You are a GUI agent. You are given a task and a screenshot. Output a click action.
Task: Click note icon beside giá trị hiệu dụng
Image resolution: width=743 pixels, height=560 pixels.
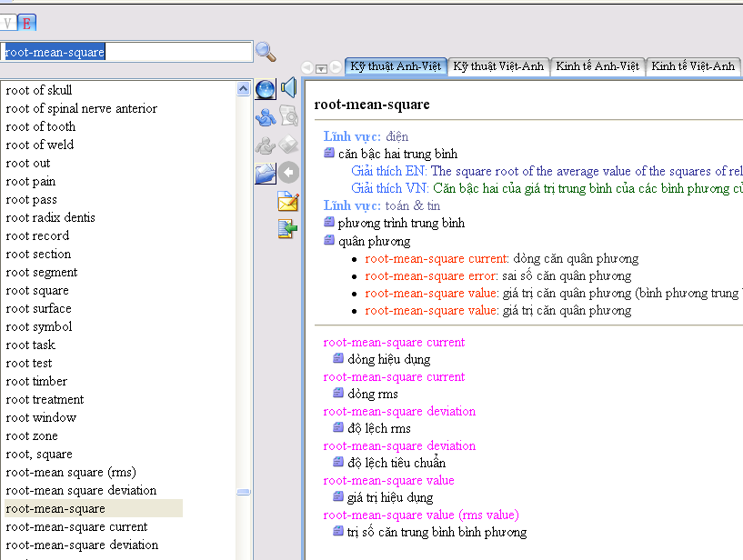click(338, 496)
